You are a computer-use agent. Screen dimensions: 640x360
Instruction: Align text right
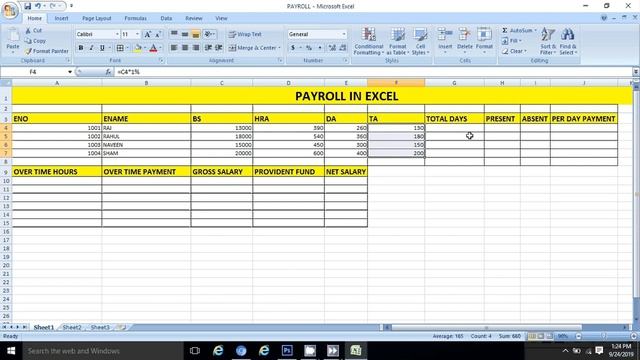(x=196, y=48)
